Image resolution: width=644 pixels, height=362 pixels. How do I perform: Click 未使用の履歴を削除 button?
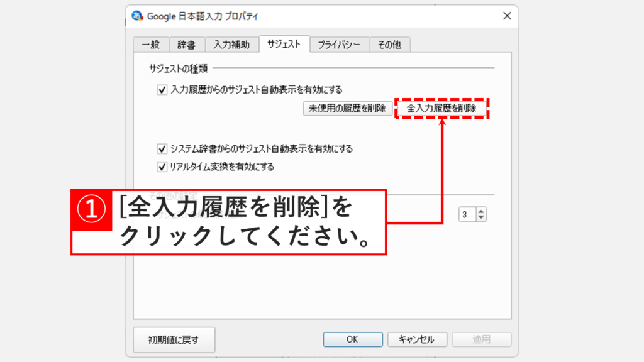347,108
